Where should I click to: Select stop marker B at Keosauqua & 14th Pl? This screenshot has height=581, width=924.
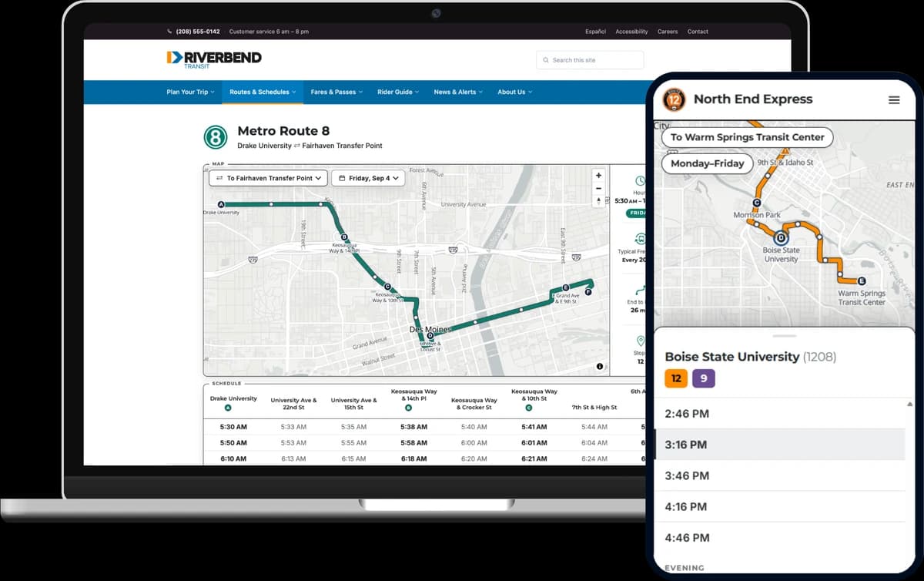344,237
